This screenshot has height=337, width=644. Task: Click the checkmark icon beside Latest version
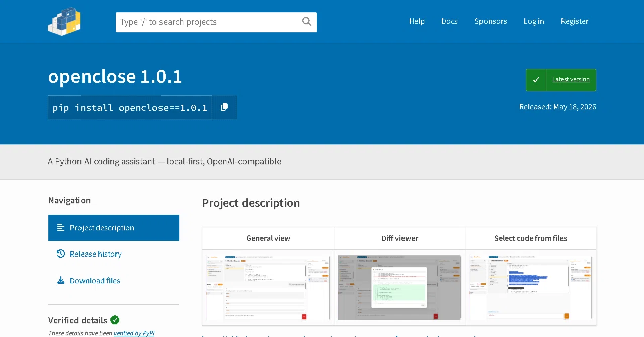(536, 80)
